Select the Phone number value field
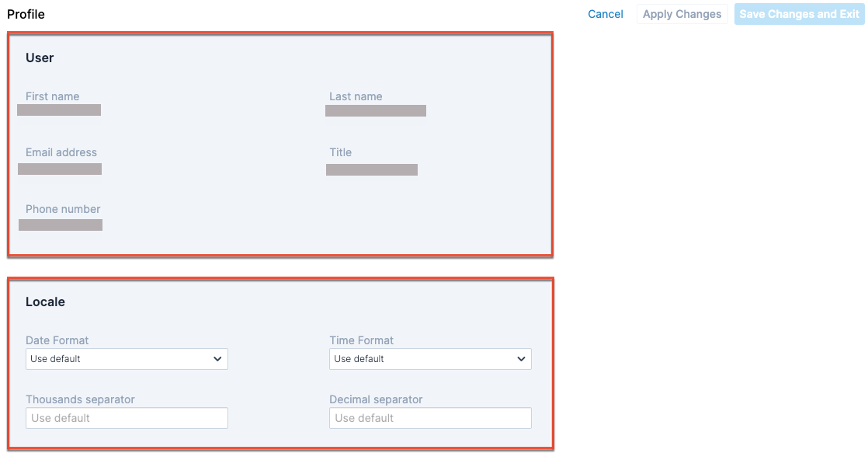 [x=61, y=225]
